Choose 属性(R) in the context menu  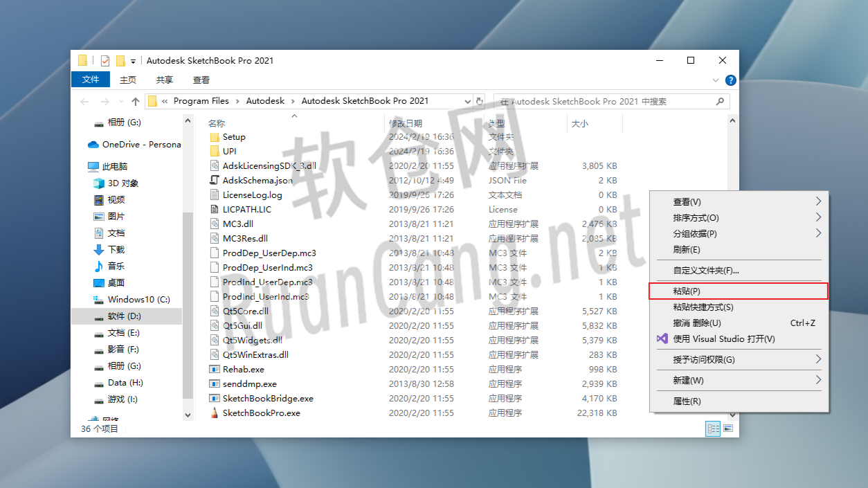click(x=687, y=401)
